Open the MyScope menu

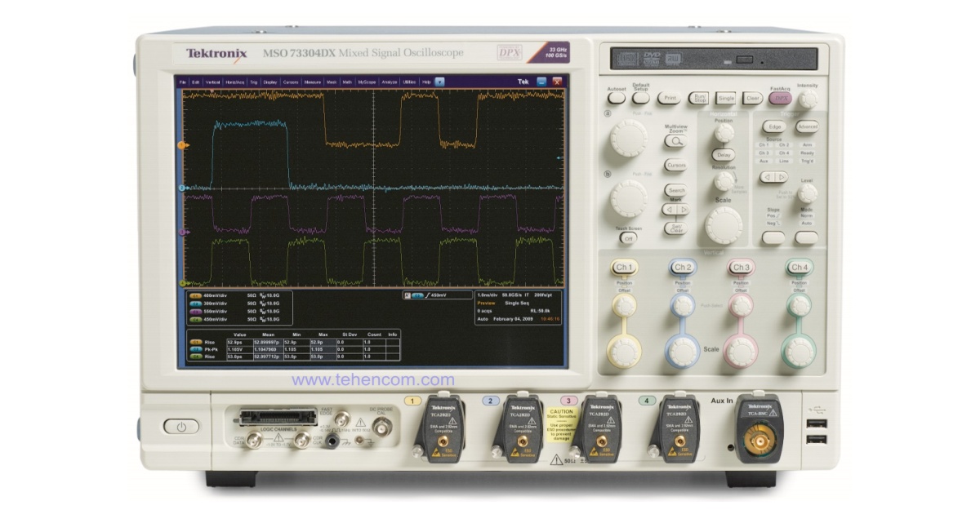coord(367,82)
